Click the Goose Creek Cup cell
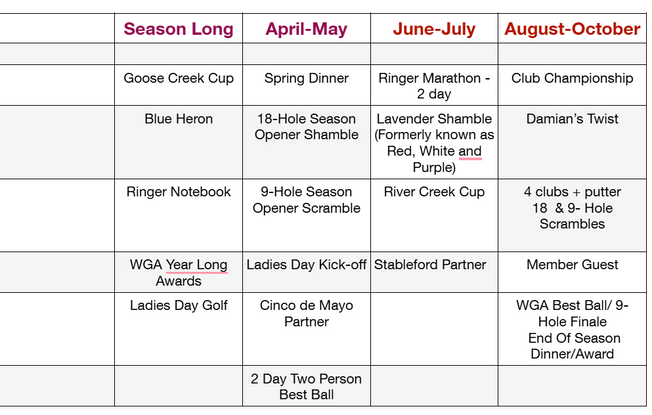 pos(178,78)
